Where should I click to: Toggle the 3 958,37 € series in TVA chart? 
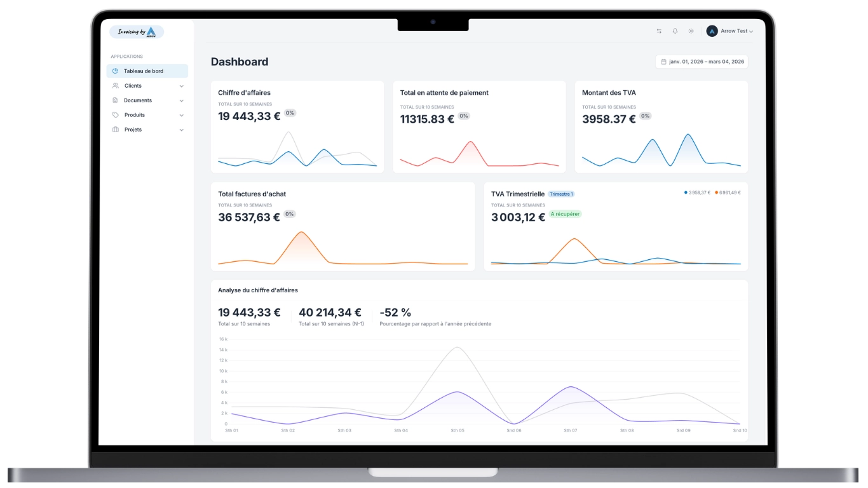[x=699, y=193]
